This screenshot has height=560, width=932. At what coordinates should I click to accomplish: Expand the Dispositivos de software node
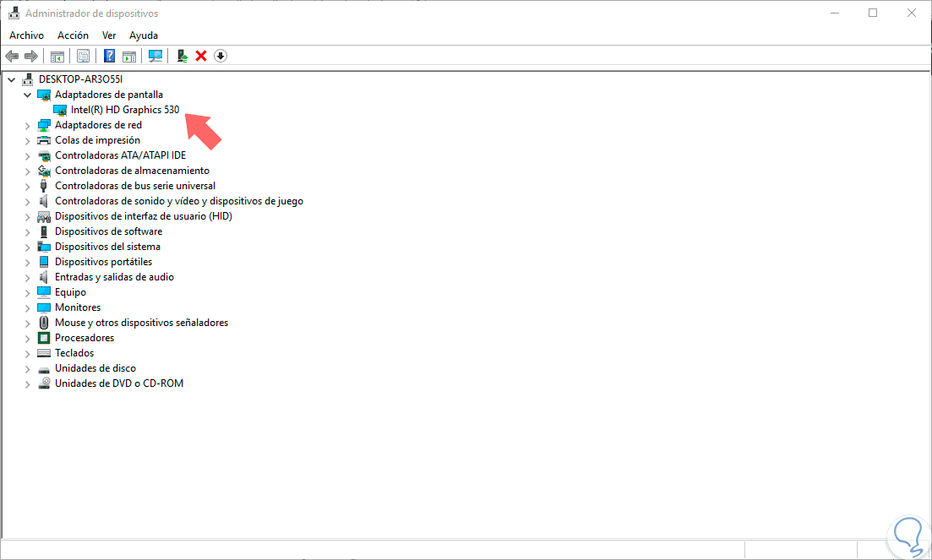(27, 231)
